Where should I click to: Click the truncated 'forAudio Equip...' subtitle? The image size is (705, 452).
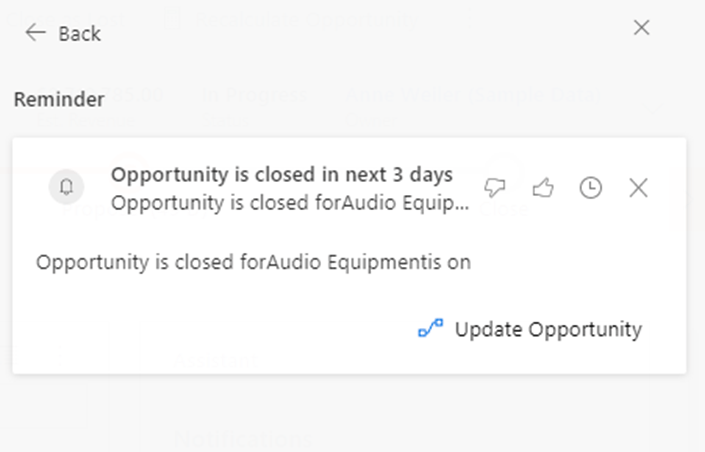tap(290, 204)
